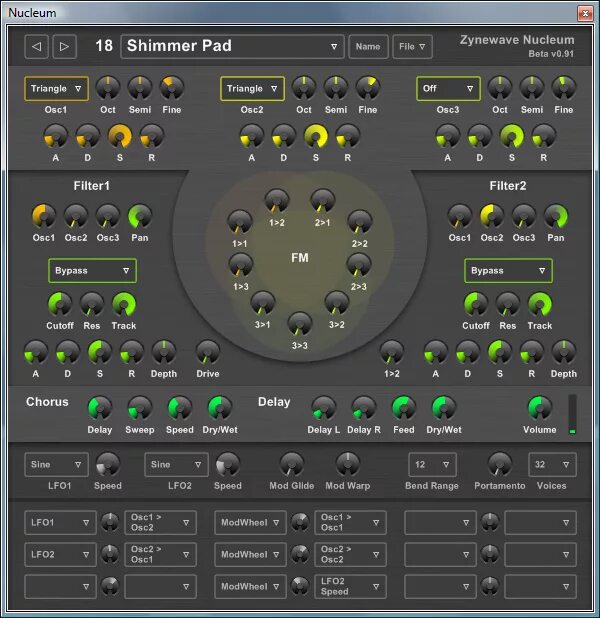600x618 pixels.
Task: Open the Shimmer Pad preset dropdown
Action: (232, 47)
